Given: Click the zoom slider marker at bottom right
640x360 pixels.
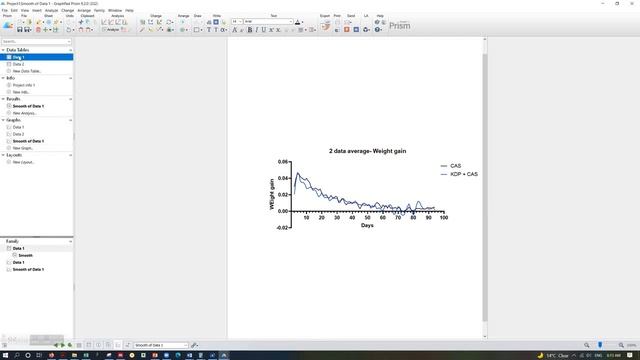Looking at the screenshot, I should [x=600, y=345].
